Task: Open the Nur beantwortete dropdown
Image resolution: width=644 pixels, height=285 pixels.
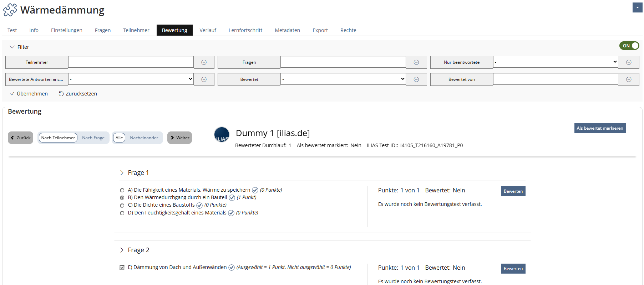Action: 556,62
